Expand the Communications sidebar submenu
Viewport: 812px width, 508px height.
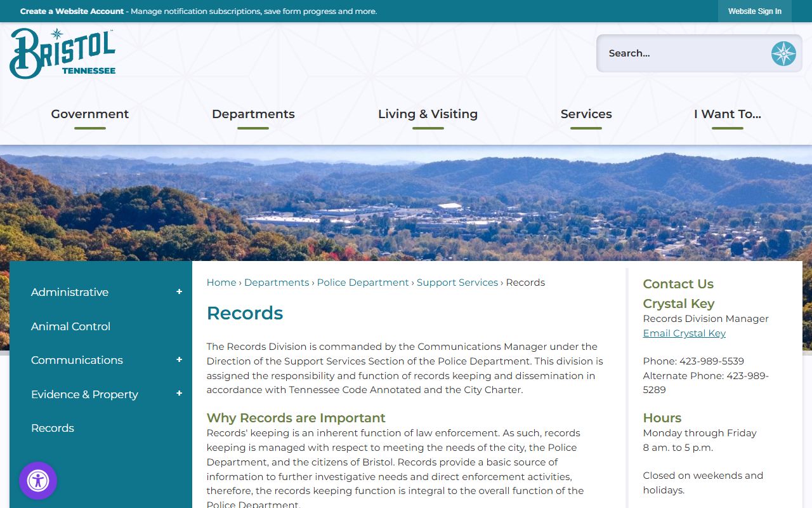179,360
